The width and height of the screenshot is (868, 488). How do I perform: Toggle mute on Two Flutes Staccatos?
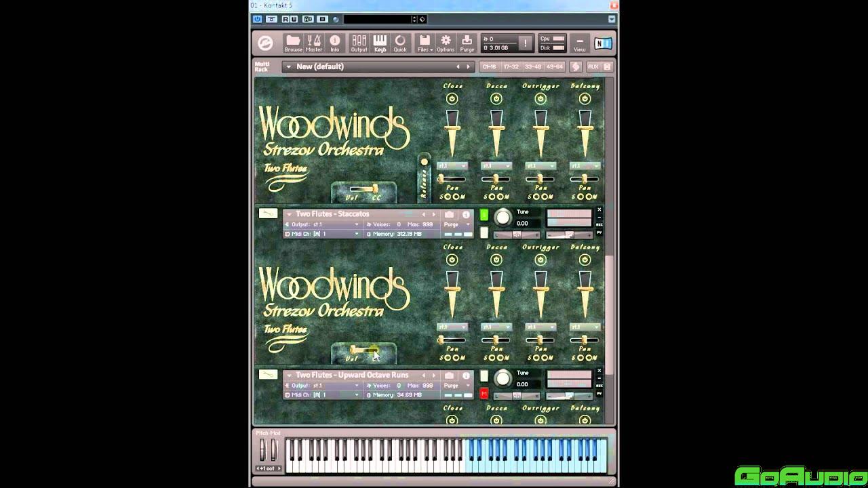[484, 232]
